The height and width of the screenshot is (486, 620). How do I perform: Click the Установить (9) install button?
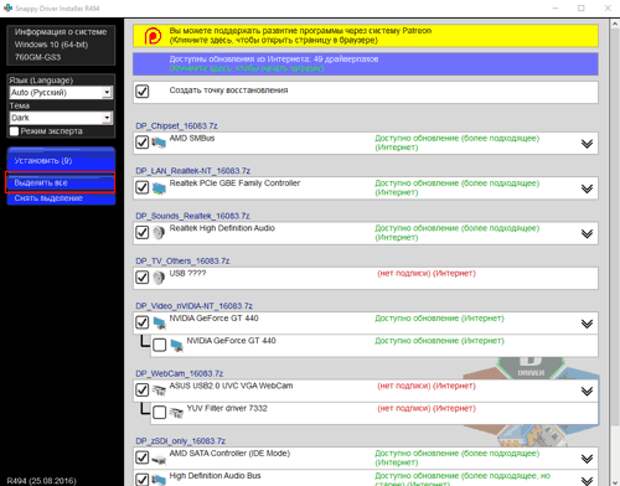[61, 160]
